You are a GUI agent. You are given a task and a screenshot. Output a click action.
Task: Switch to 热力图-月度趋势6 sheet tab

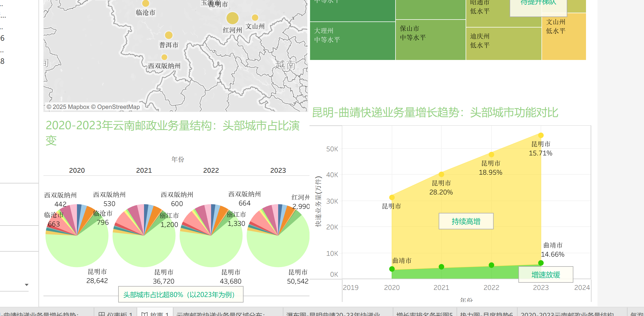(x=486, y=314)
